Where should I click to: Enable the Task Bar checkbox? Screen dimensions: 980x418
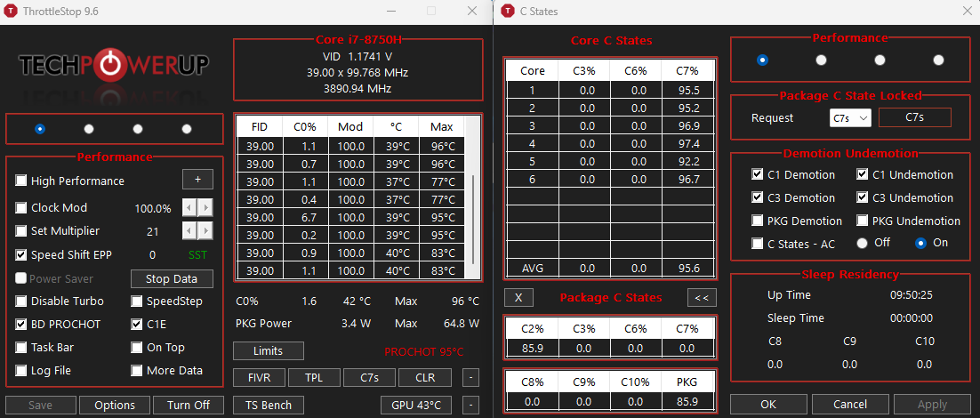point(21,348)
